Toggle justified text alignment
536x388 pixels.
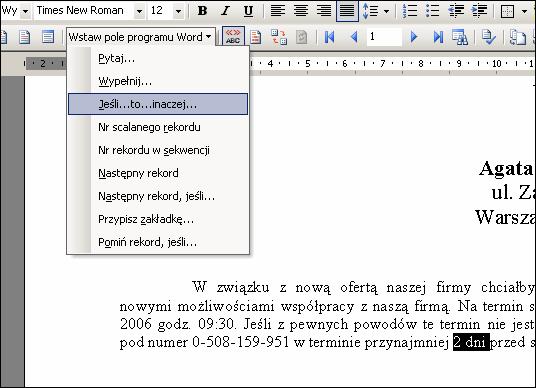[347, 11]
